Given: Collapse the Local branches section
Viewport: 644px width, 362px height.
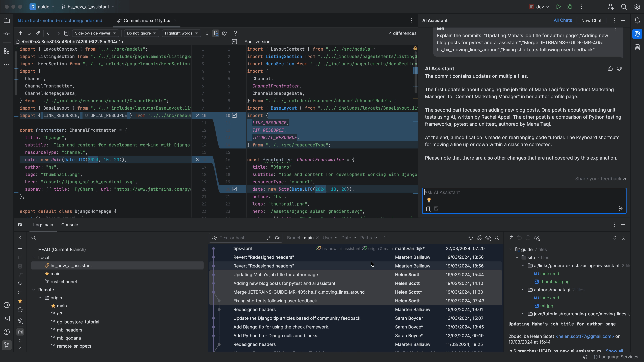Looking at the screenshot, I should pyautogui.click(x=34, y=257).
